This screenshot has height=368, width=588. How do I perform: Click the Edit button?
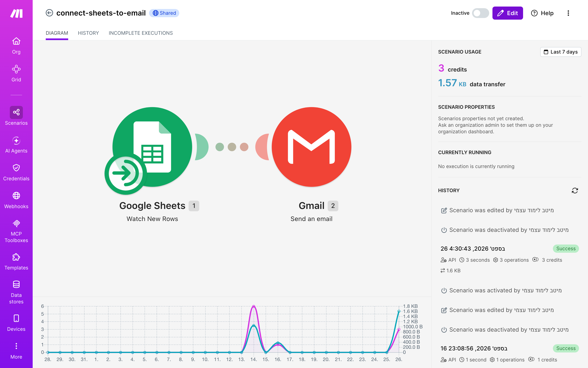(507, 13)
